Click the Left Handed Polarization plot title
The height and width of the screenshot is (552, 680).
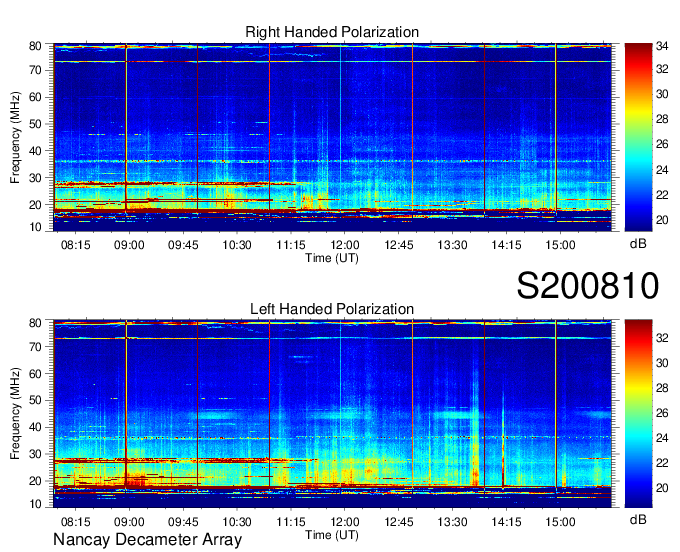[x=332, y=309]
